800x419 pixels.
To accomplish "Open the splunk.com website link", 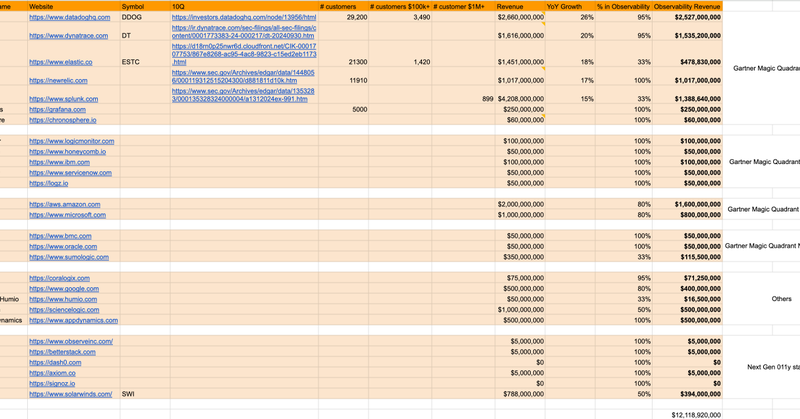I will (63, 99).
